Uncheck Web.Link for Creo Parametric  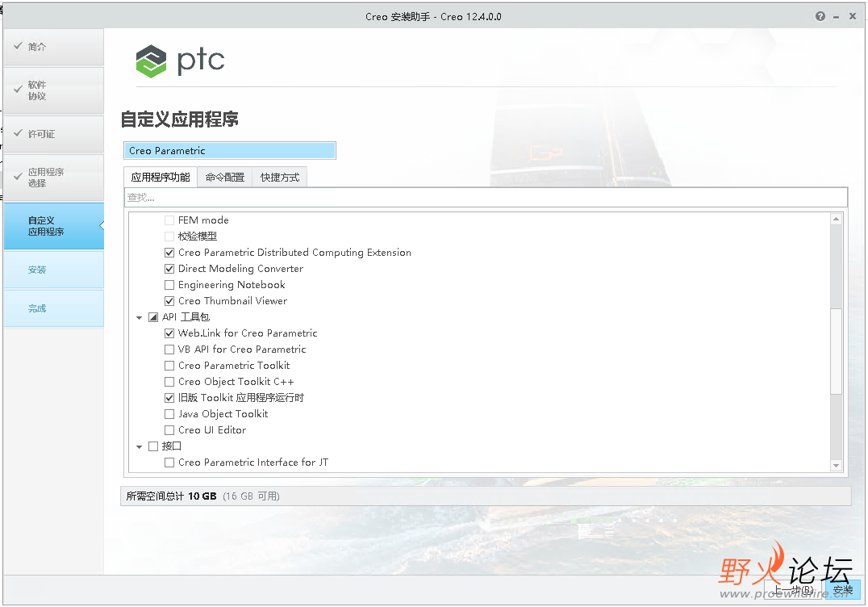(x=169, y=333)
